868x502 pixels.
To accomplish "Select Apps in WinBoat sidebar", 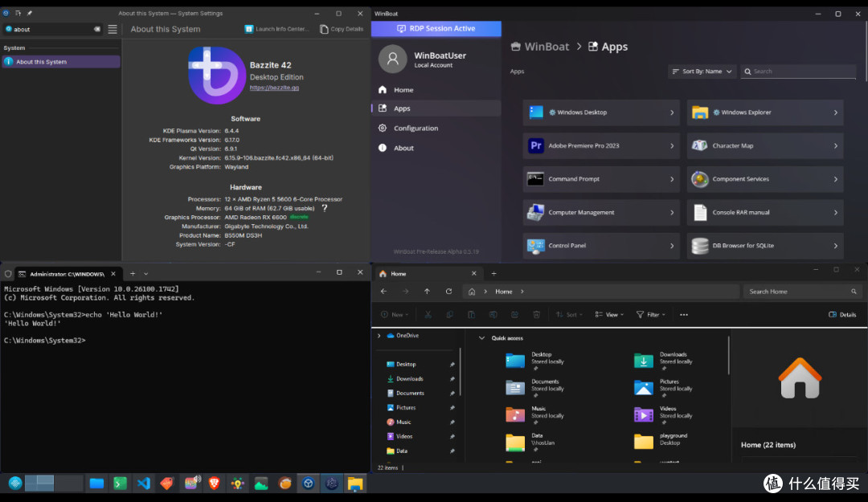I will tap(436, 108).
